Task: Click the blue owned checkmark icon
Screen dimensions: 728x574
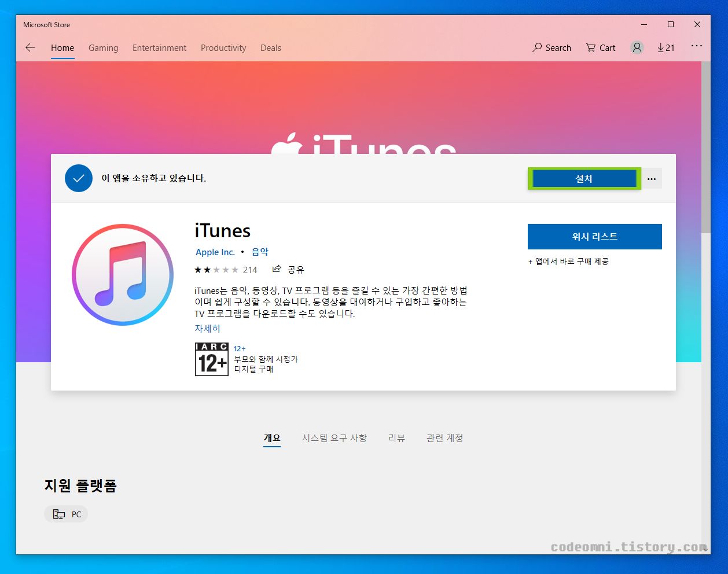Action: click(x=79, y=178)
